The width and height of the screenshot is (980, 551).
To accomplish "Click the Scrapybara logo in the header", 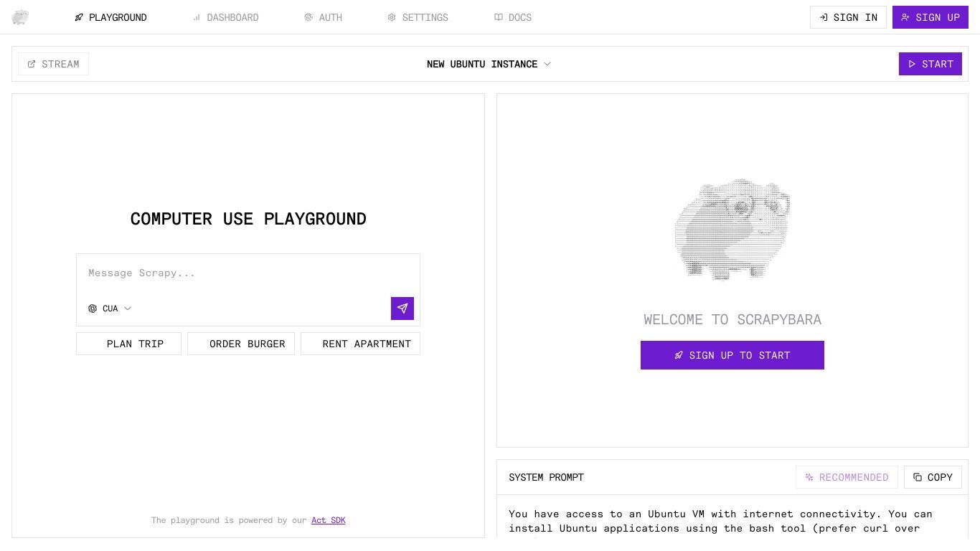I will click(20, 17).
